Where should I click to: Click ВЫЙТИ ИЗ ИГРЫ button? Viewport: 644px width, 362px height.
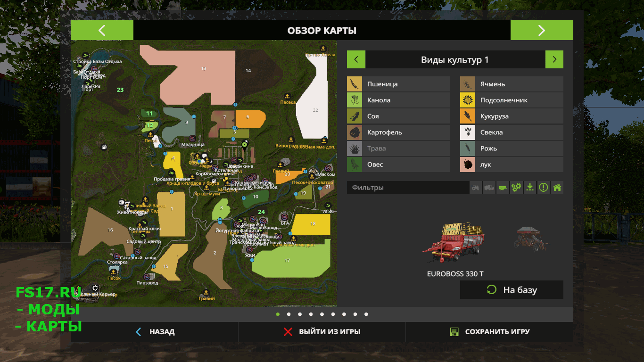[322, 332]
